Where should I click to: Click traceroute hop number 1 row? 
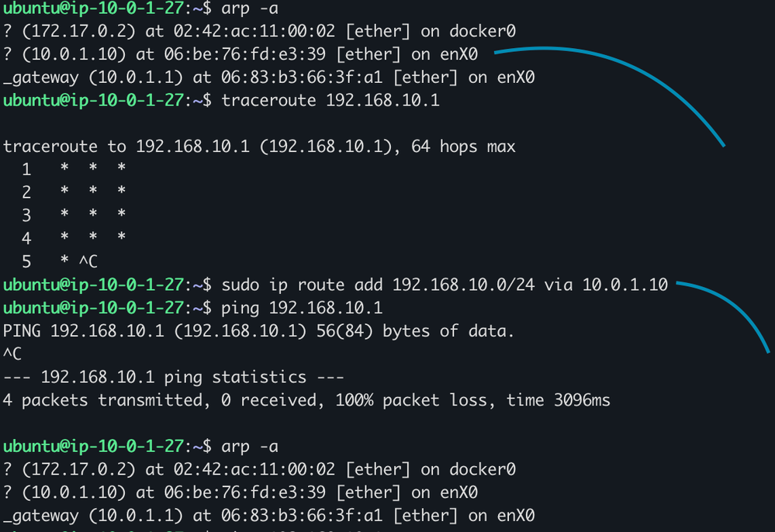click(x=74, y=169)
